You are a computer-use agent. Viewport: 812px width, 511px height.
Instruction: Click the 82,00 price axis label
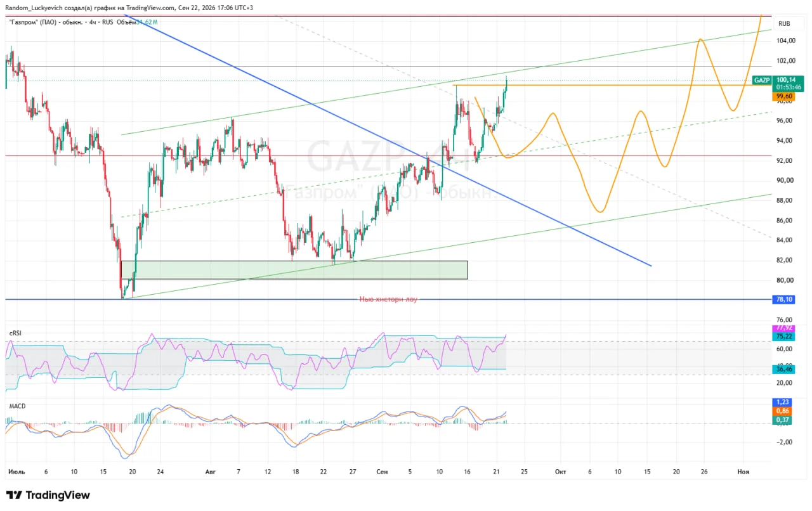(x=786, y=260)
